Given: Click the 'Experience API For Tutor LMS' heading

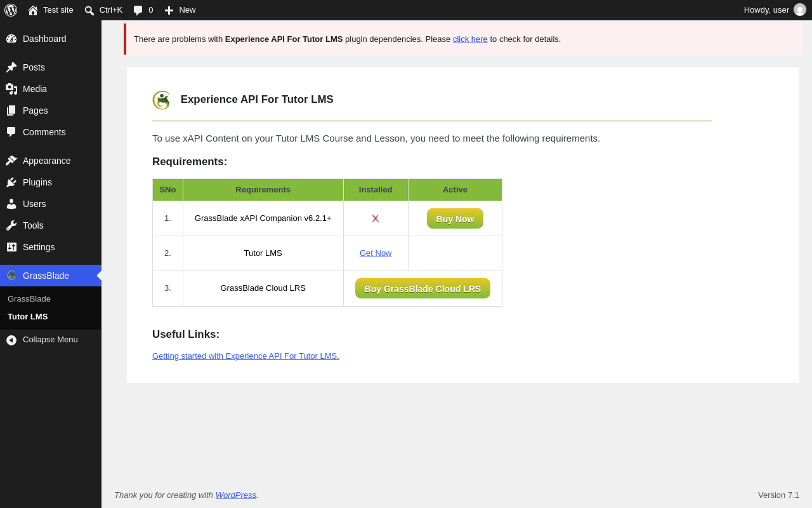Looking at the screenshot, I should (x=257, y=100).
